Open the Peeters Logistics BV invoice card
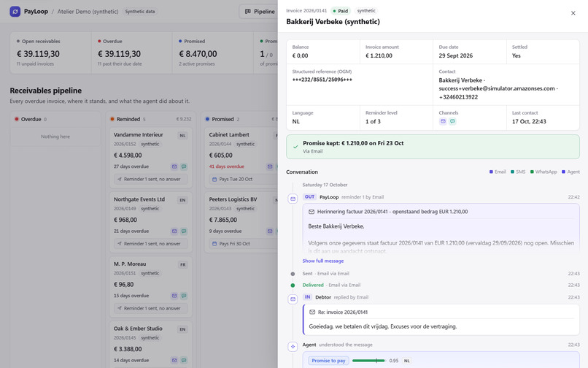This screenshot has width=588, height=368. (241, 222)
